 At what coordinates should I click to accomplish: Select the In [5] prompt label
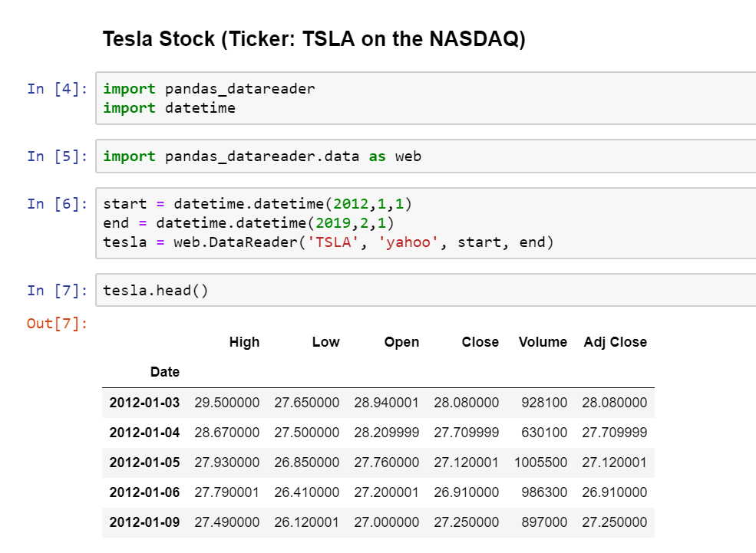tap(58, 156)
